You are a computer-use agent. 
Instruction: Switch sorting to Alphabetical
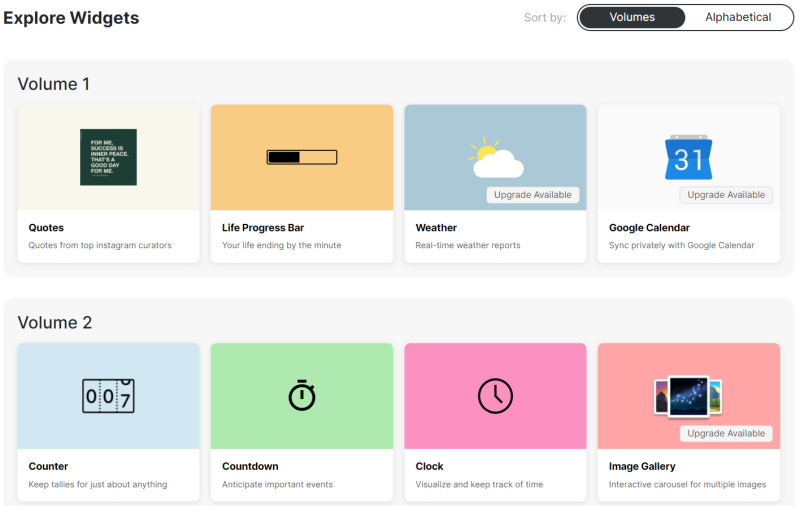pyautogui.click(x=738, y=17)
